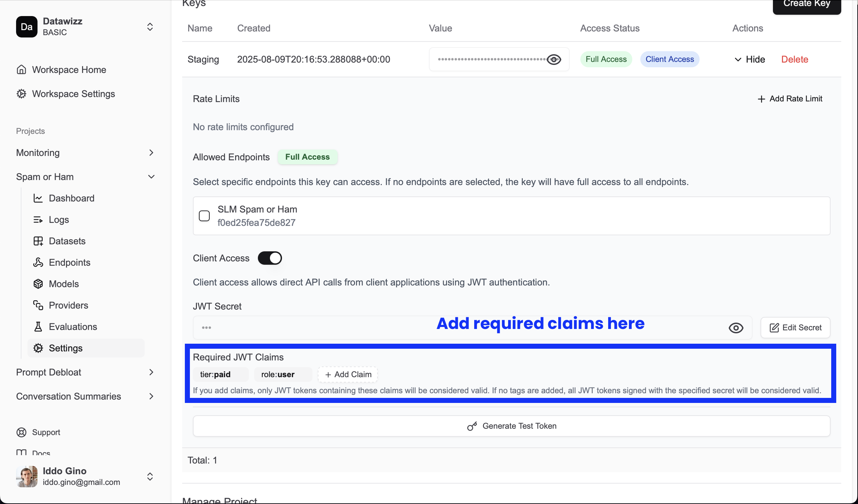Viewport: 858px width, 504px height.
Task: Open Prompt Debloat
Action: (49, 372)
